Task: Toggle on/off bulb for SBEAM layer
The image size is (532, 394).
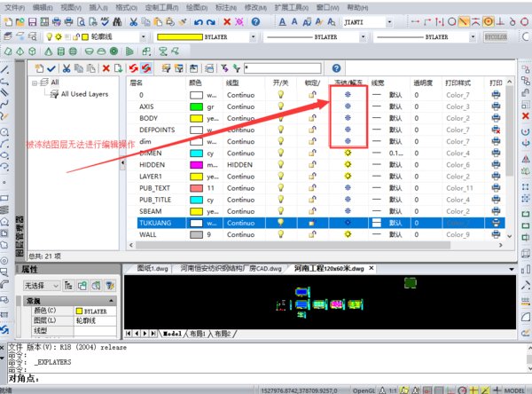Action: click(281, 211)
